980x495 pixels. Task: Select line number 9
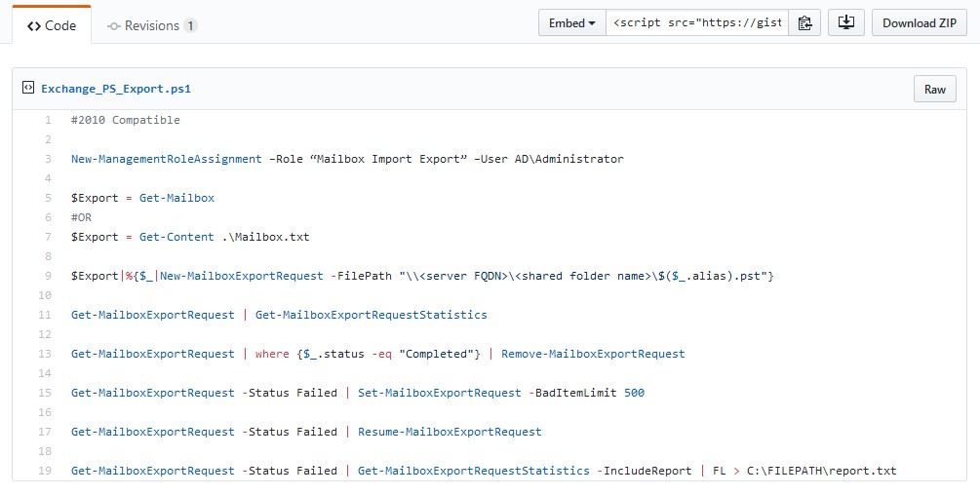48,276
